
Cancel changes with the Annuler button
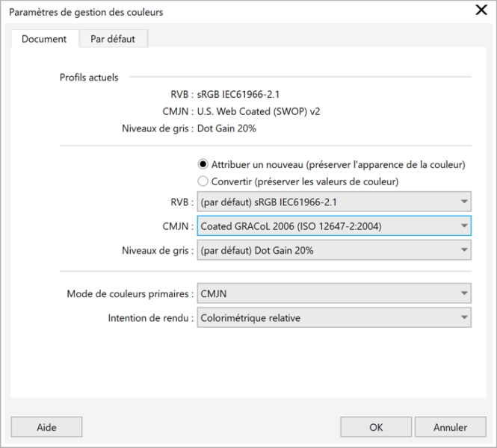click(x=450, y=427)
